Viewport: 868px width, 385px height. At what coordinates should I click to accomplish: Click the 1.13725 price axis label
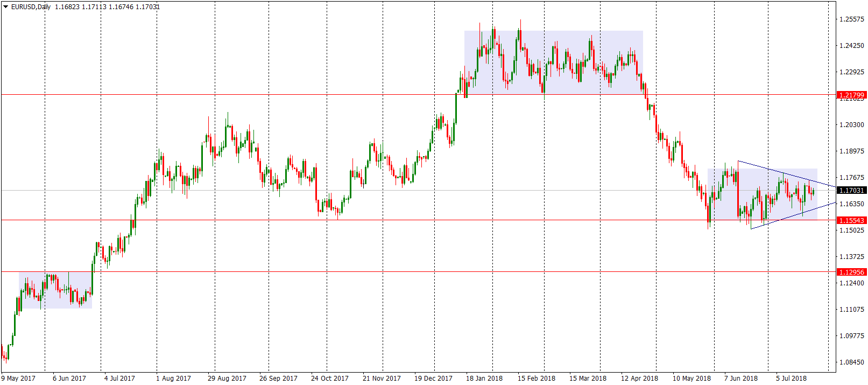click(x=852, y=257)
